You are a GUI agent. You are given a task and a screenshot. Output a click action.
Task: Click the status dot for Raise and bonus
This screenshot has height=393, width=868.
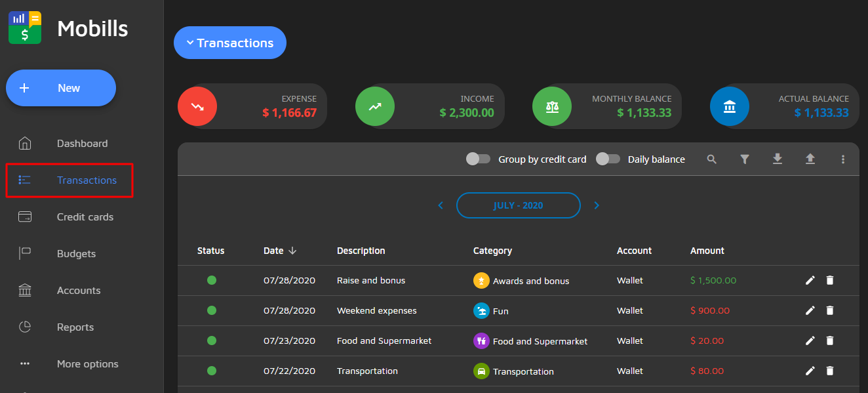(212, 280)
